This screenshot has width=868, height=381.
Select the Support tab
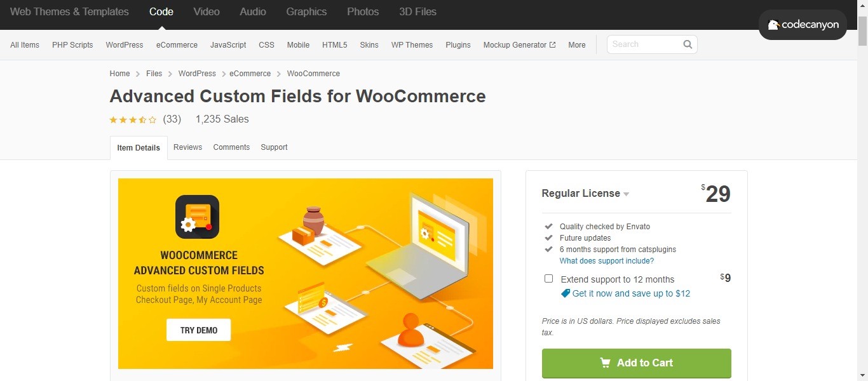pos(274,147)
